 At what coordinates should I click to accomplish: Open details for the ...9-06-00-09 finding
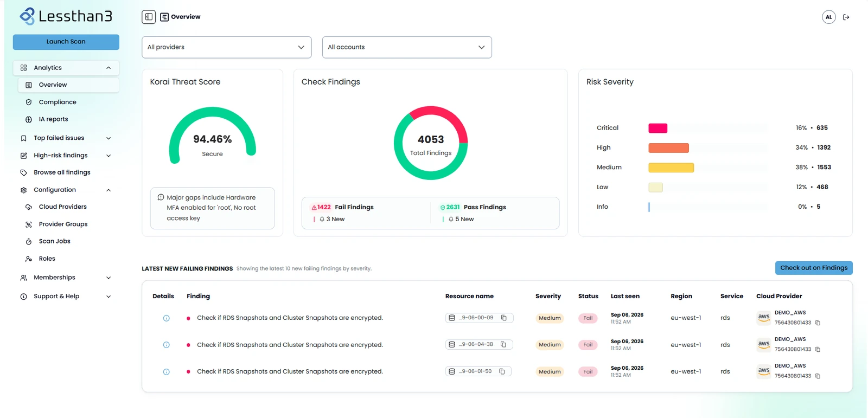[167, 318]
